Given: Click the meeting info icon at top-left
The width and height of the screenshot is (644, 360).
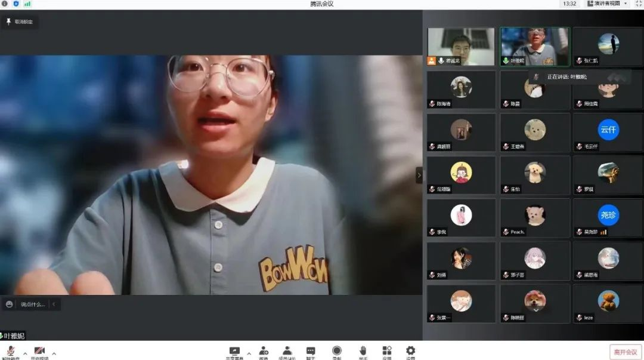Looking at the screenshot, I should [5, 4].
